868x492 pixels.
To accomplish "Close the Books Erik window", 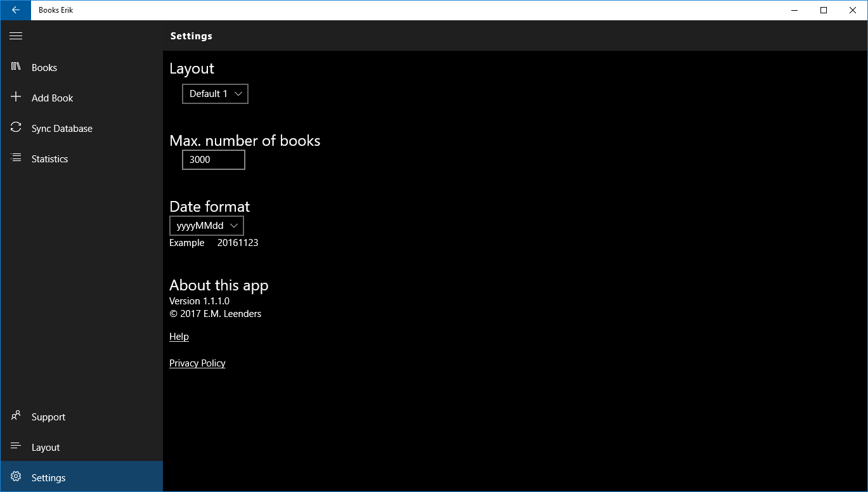I will pyautogui.click(x=853, y=10).
